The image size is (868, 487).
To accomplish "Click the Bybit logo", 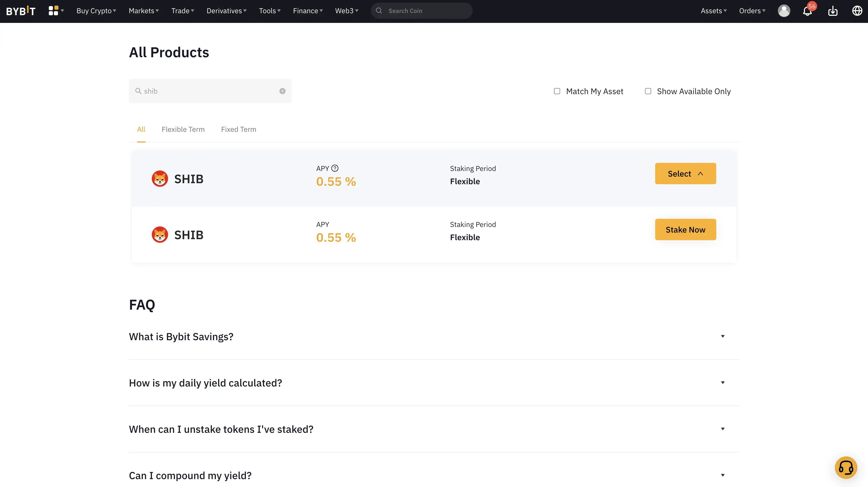I will [x=21, y=11].
